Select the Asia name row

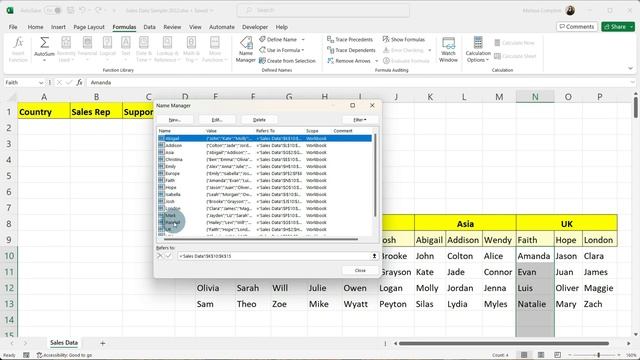click(x=264, y=152)
